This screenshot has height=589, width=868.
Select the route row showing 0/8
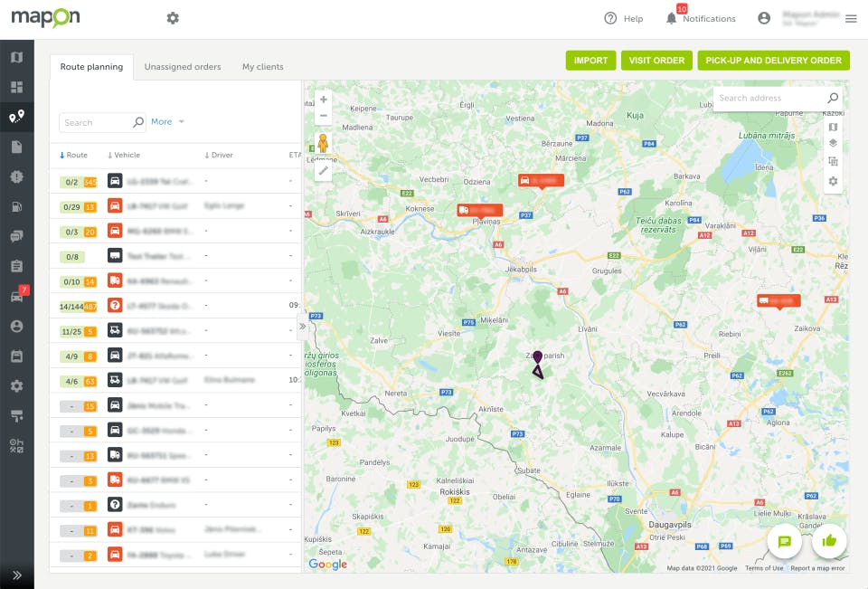click(x=175, y=256)
